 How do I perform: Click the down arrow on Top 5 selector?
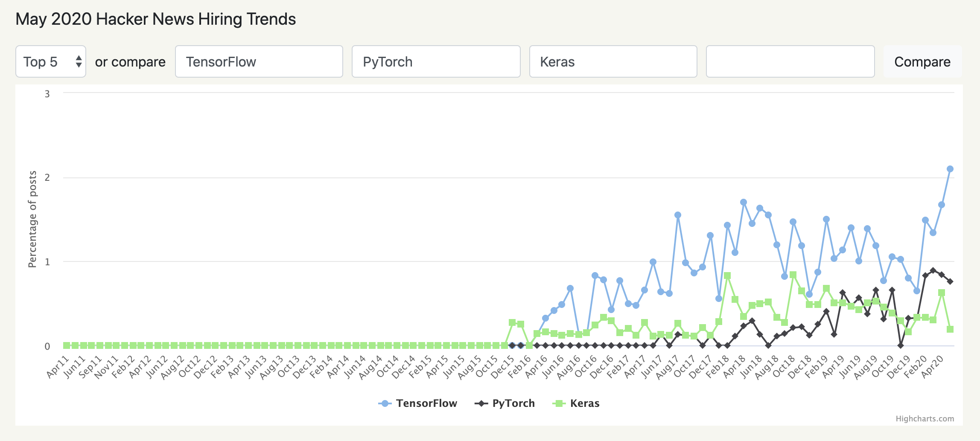[x=78, y=65]
